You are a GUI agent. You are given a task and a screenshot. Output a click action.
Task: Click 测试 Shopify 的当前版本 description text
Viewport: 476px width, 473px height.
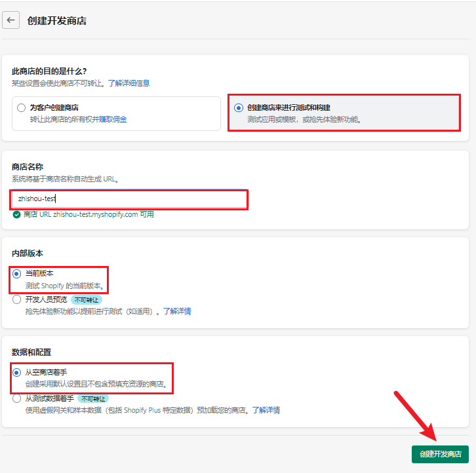click(x=65, y=286)
